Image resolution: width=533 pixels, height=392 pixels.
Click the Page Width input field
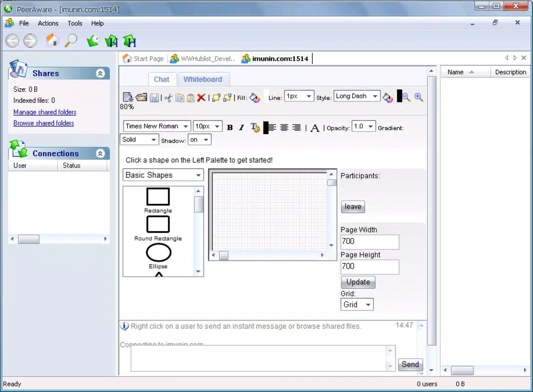point(370,242)
